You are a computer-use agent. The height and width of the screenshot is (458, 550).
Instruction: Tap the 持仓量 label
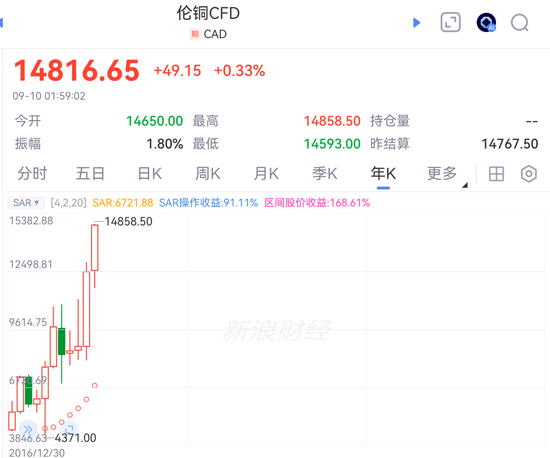tap(390, 121)
